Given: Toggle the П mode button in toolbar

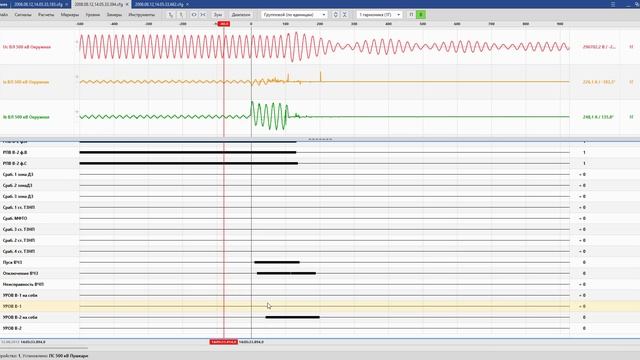Looking at the screenshot, I should (x=411, y=15).
